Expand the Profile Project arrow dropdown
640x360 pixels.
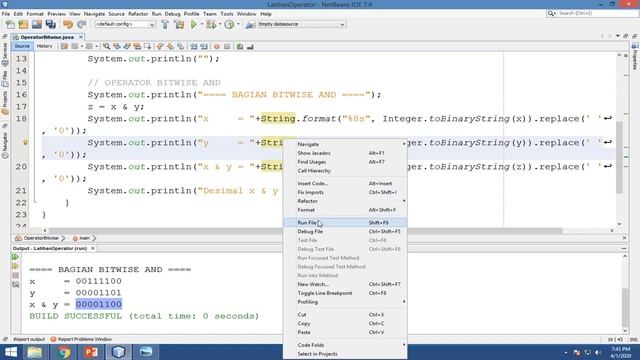[x=238, y=24]
